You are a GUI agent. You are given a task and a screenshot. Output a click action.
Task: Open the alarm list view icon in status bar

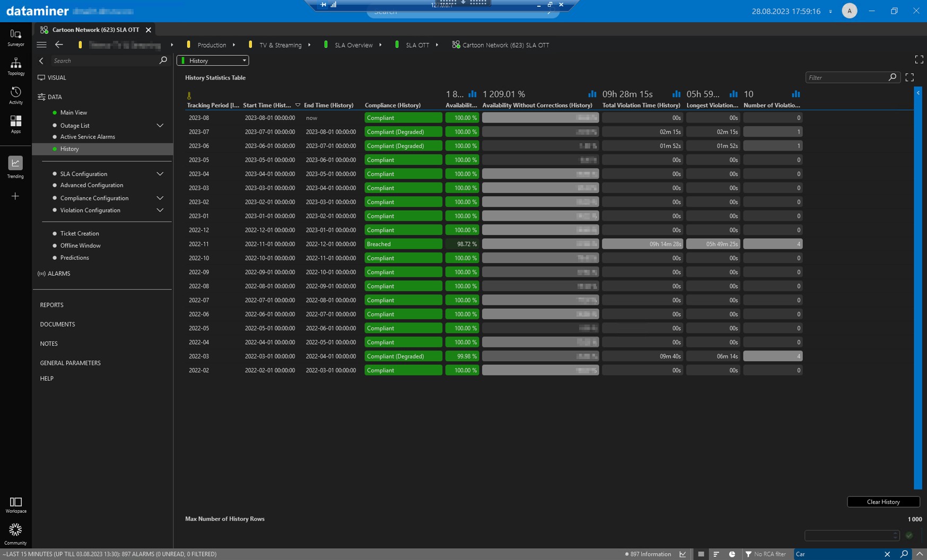click(x=701, y=554)
